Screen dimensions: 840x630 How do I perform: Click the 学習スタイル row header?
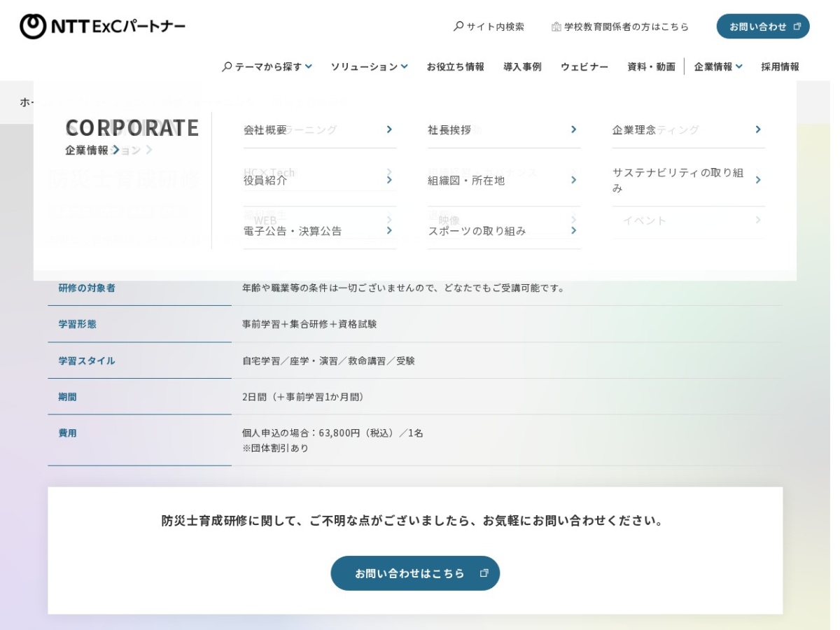pyautogui.click(x=87, y=360)
